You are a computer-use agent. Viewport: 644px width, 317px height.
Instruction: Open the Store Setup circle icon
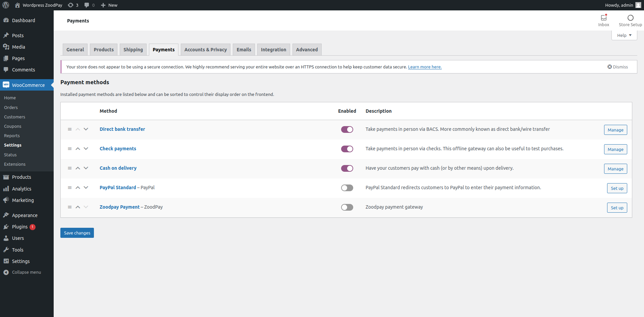coord(631,18)
